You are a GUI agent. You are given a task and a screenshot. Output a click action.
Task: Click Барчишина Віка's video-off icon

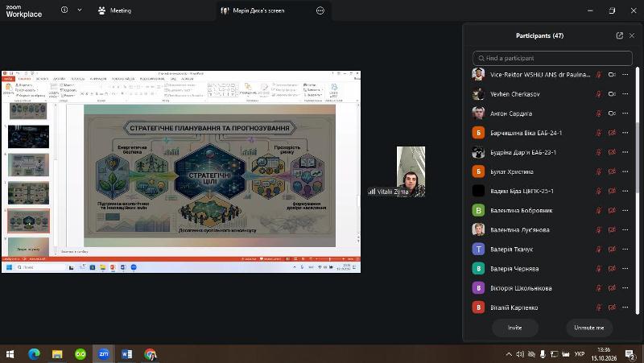pos(612,133)
